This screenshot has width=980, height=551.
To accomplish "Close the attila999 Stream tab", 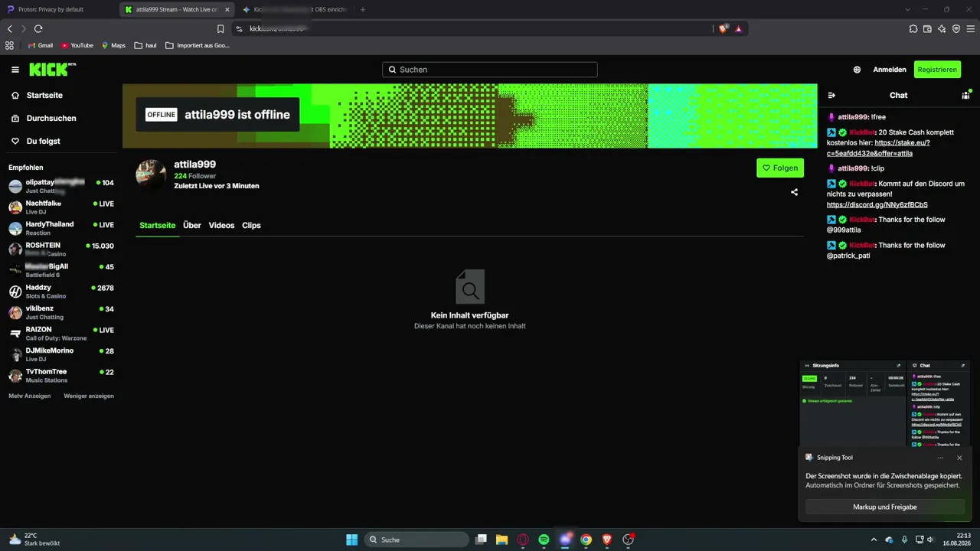I will pyautogui.click(x=227, y=10).
